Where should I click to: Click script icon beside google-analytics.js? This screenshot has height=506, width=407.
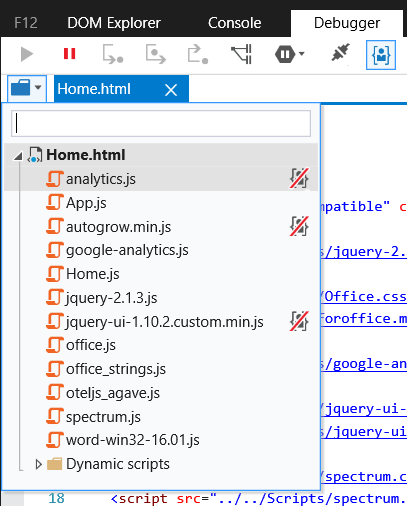click(x=55, y=250)
